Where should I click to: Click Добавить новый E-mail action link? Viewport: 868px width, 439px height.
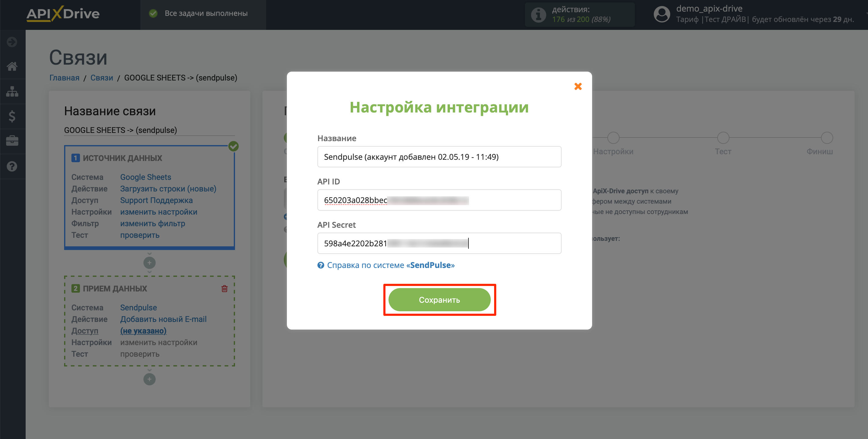(x=163, y=319)
